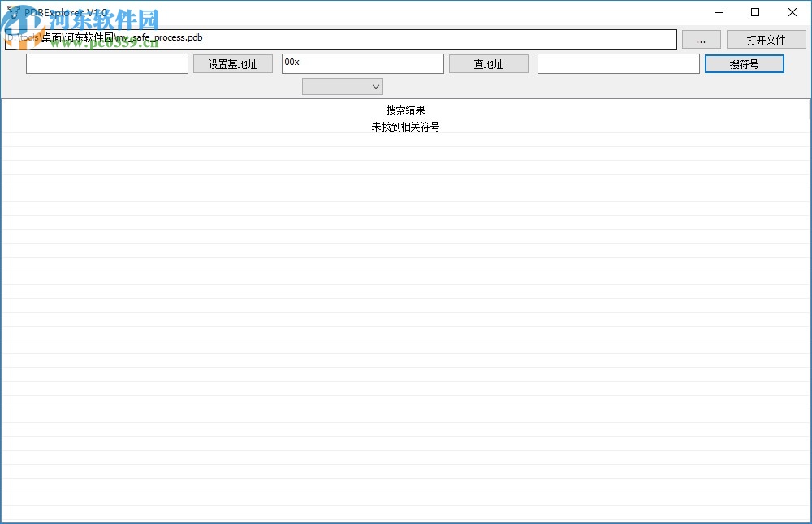Close the PDBExplorer window
The width and height of the screenshot is (812, 524).
[792, 12]
